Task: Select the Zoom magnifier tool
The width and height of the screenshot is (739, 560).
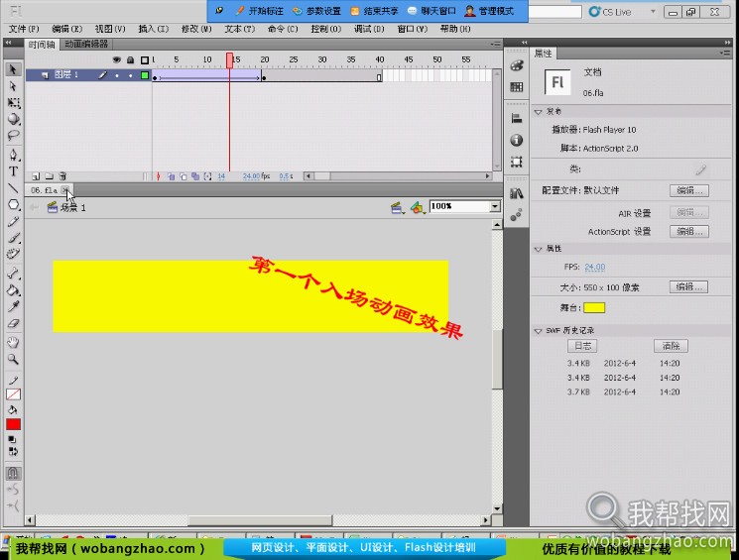Action: tap(13, 360)
